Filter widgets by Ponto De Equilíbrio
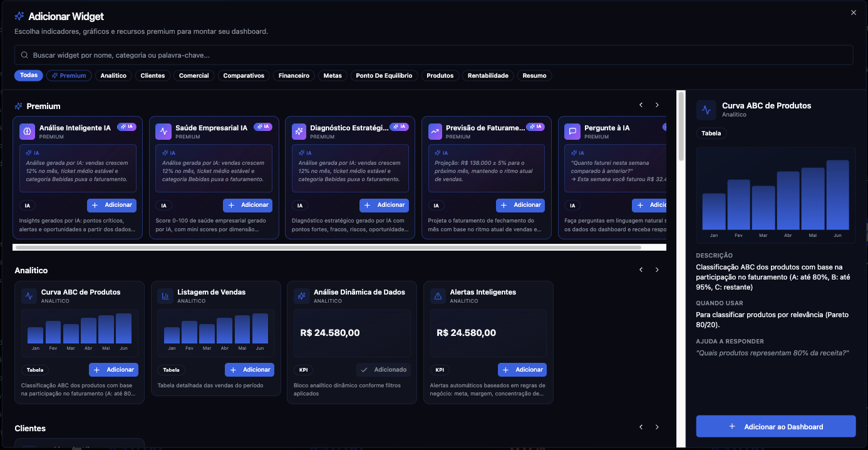The height and width of the screenshot is (450, 868). pyautogui.click(x=384, y=76)
